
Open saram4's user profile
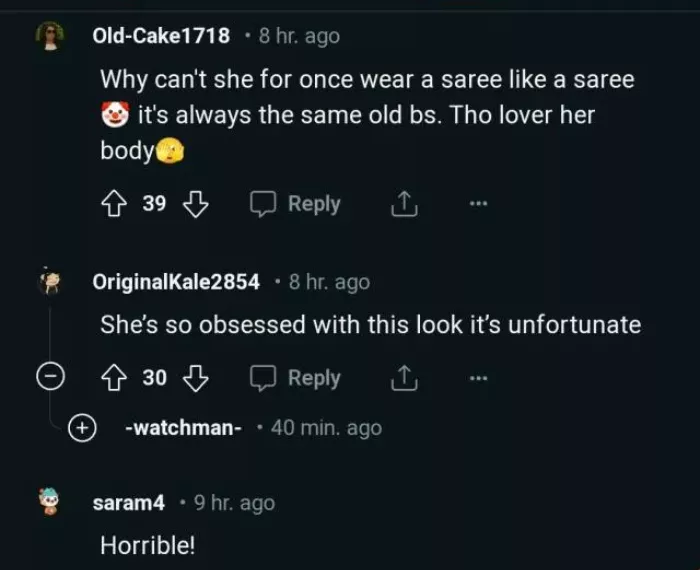click(x=128, y=503)
